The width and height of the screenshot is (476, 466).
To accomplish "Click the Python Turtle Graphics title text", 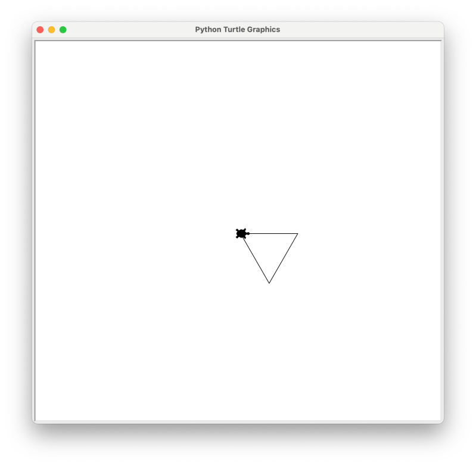I will 237,29.
